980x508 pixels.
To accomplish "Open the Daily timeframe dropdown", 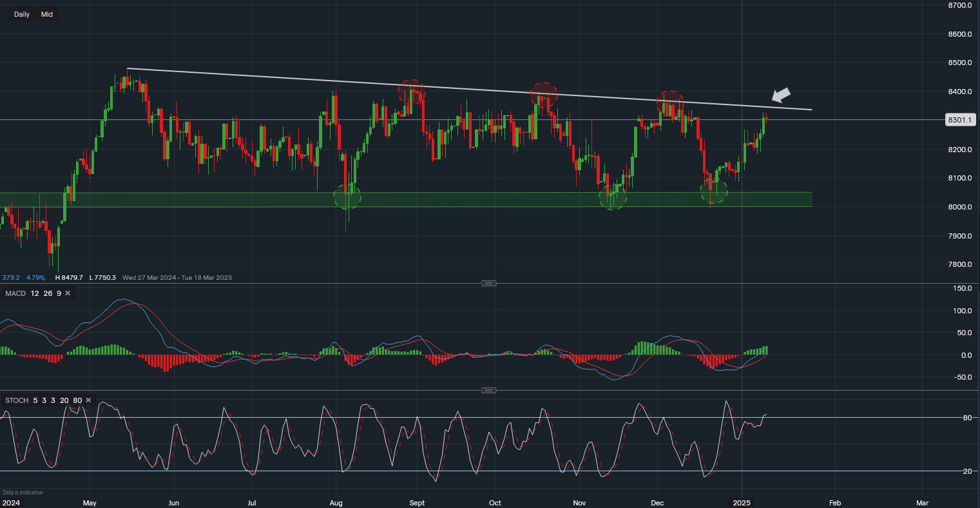I will pos(22,14).
